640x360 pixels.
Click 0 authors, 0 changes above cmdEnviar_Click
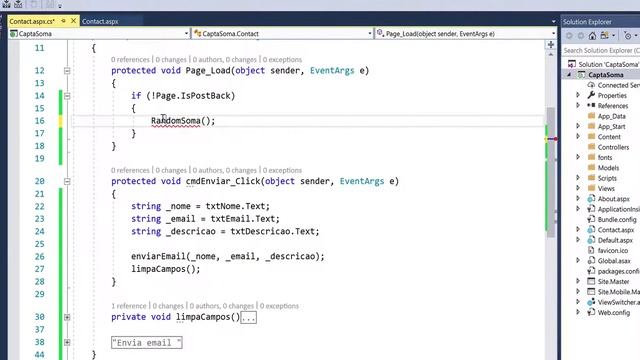tap(224, 170)
